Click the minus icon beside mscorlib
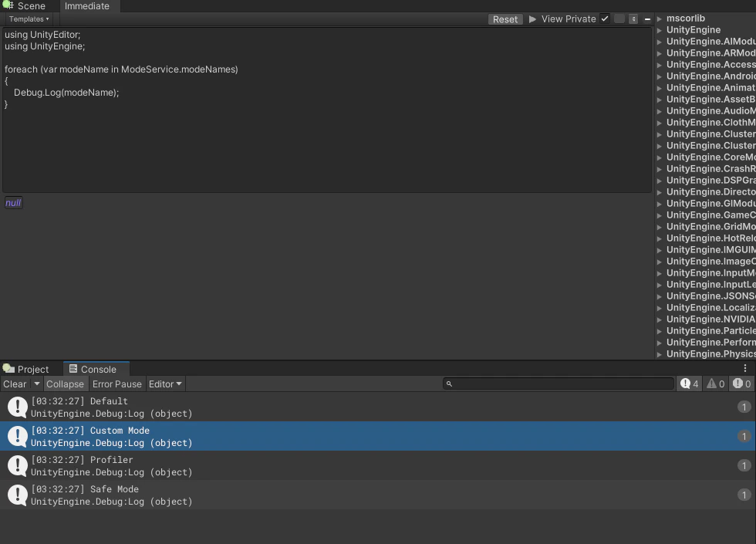This screenshot has width=756, height=544. [647, 19]
